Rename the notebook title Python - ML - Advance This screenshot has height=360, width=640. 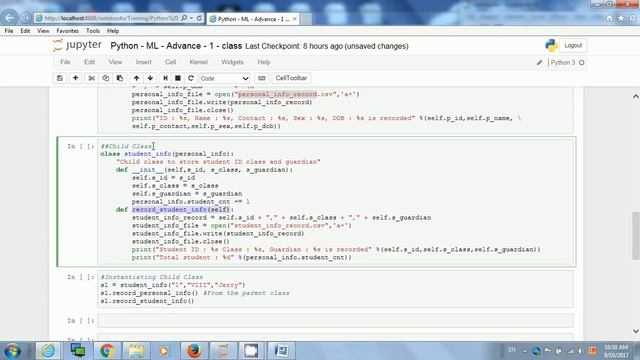176,46
